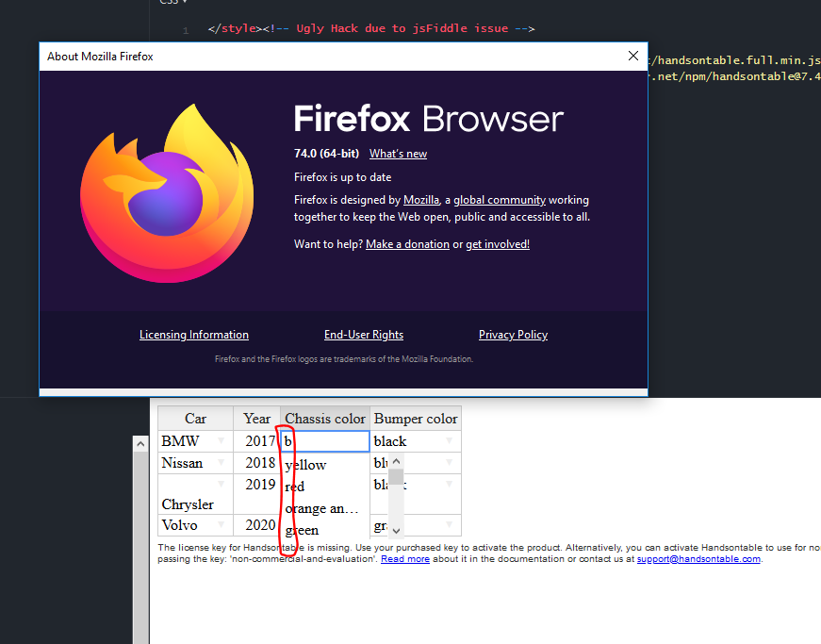The width and height of the screenshot is (821, 644).
Task: Click the Ugly Hack comment code line
Action: point(371,28)
